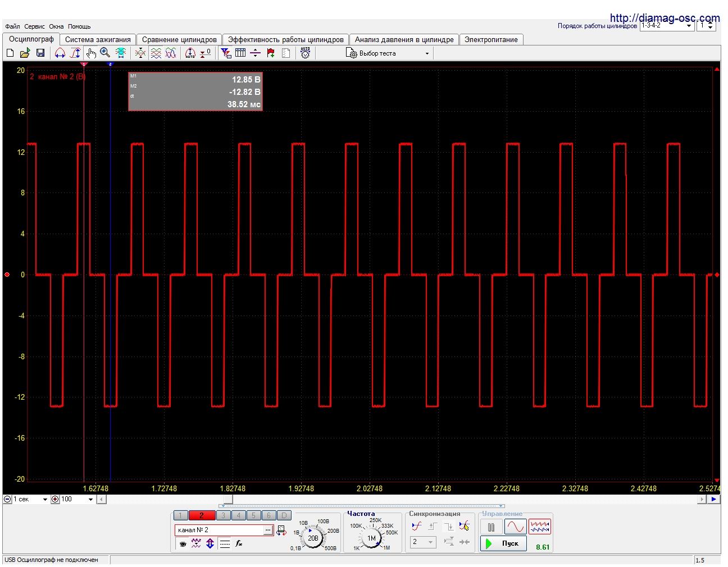The width and height of the screenshot is (728, 567).
Task: Open the Выбор теста dropdown
Action: [x=388, y=53]
